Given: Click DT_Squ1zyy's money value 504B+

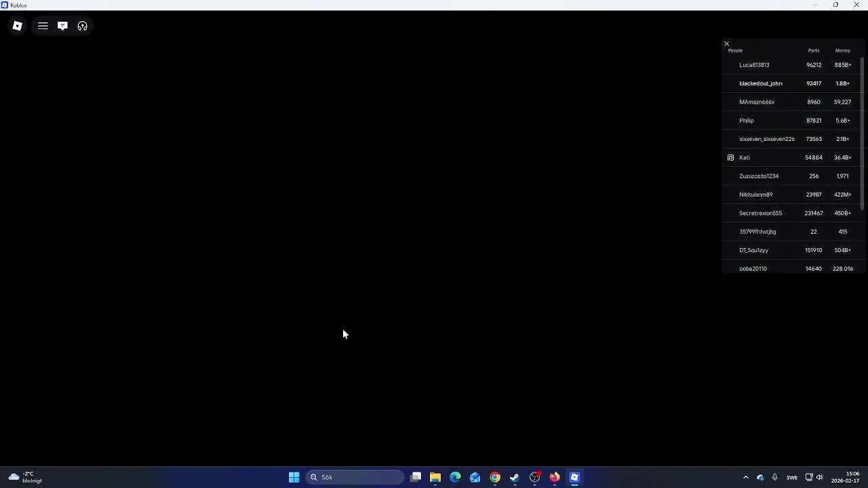Looking at the screenshot, I should (842, 250).
